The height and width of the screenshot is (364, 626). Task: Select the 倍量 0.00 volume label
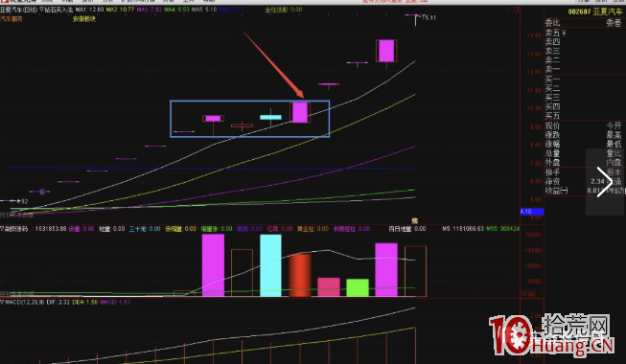coord(81,229)
